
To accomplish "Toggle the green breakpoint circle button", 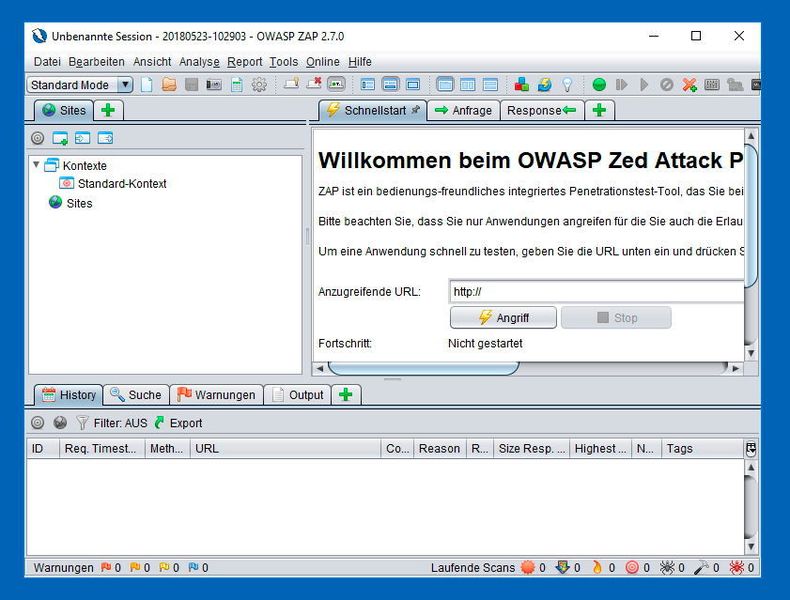I will coord(599,85).
